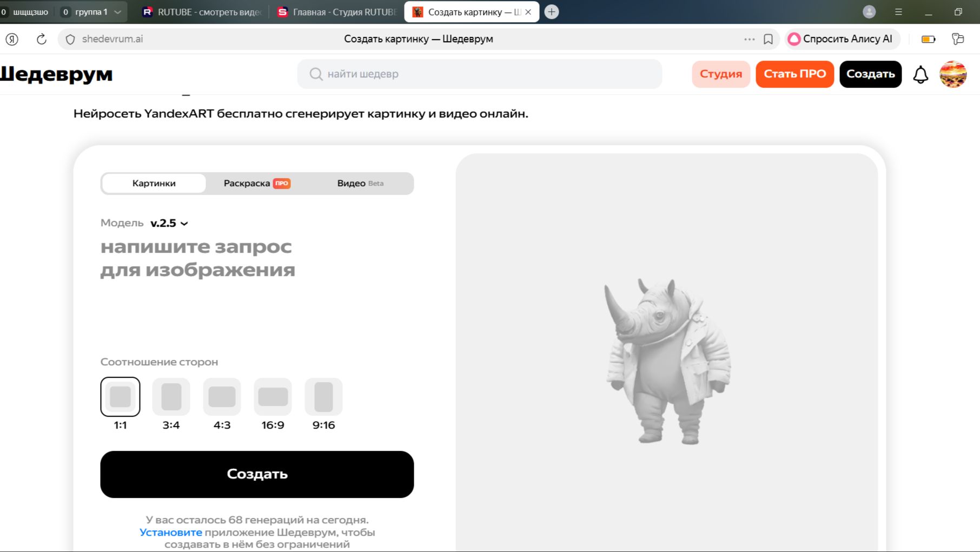980x552 pixels.
Task: Follow the Установите app link
Action: point(171,533)
